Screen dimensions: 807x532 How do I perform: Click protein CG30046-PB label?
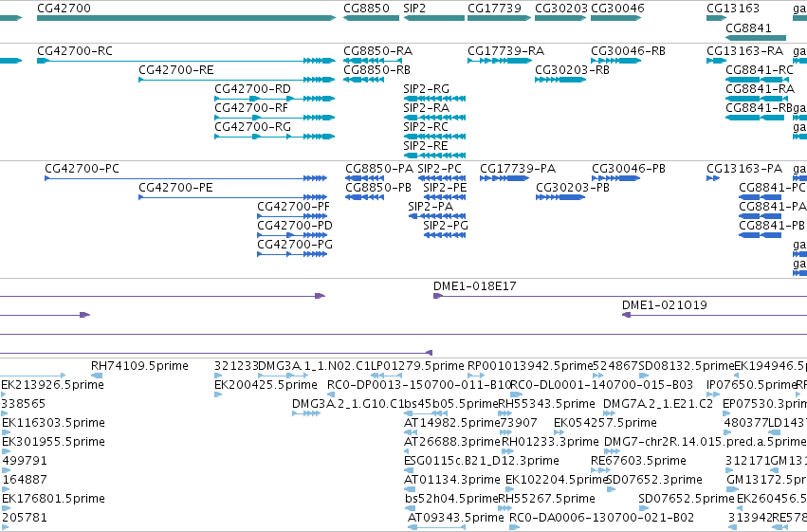click(x=629, y=169)
